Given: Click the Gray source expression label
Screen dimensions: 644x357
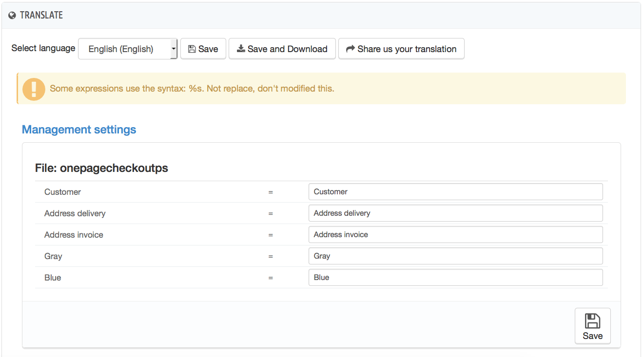Looking at the screenshot, I should click(x=53, y=256).
